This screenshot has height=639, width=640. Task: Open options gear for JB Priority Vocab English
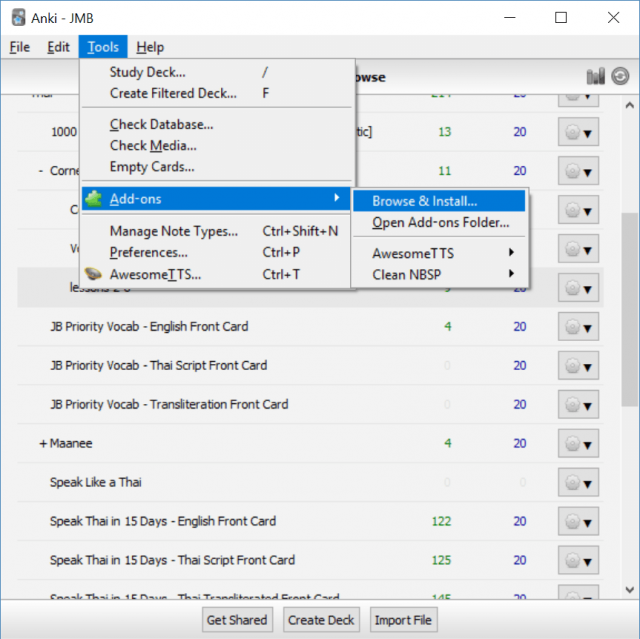[578, 326]
